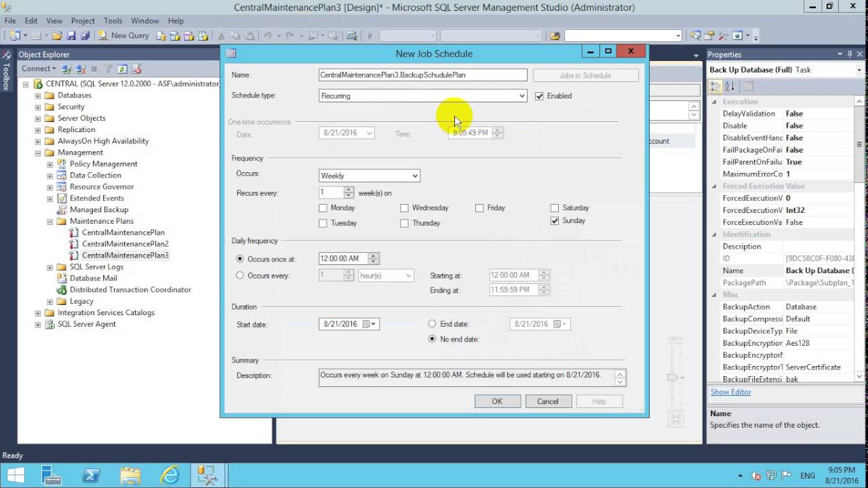The height and width of the screenshot is (488, 868).
Task: Open the Window menu
Action: click(x=145, y=21)
